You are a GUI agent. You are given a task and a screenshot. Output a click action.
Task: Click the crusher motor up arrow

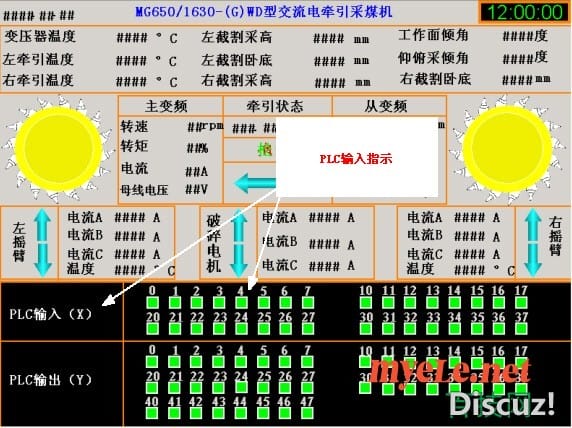(240, 225)
